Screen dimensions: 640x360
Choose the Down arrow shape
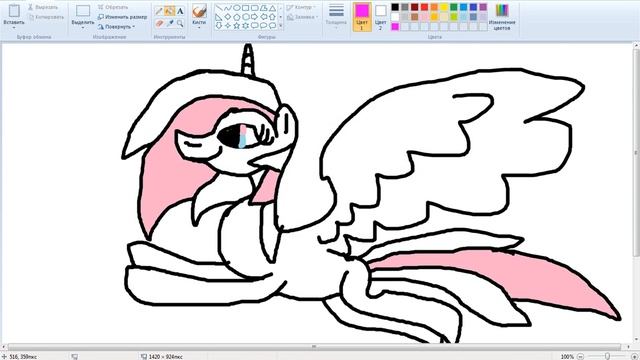(219, 26)
